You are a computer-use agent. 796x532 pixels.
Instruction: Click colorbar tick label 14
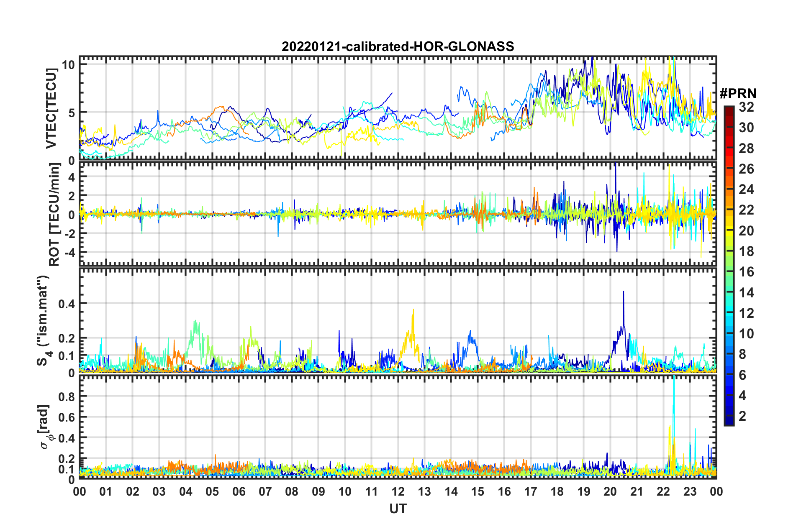pyautogui.click(x=746, y=293)
